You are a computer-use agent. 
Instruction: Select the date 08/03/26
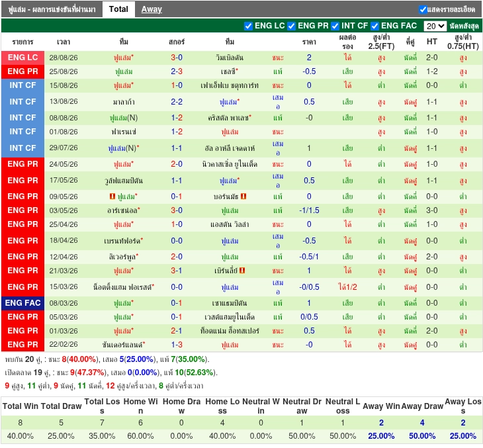click(x=64, y=303)
